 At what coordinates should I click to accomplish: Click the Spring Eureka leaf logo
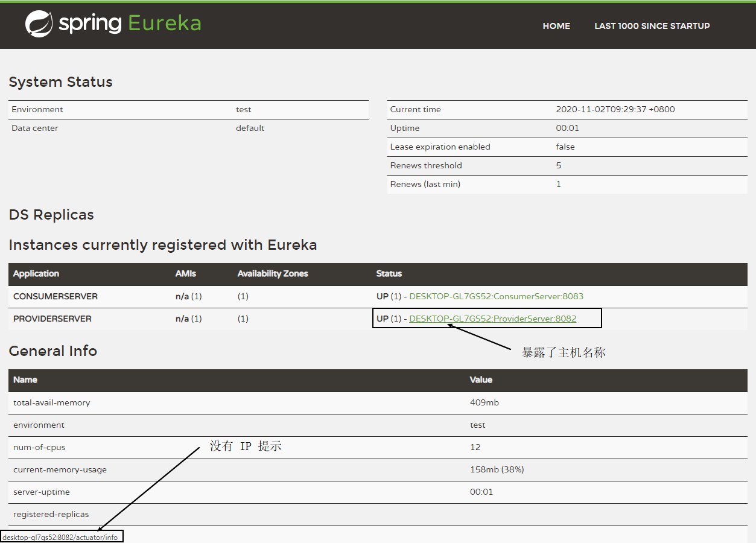coord(39,24)
